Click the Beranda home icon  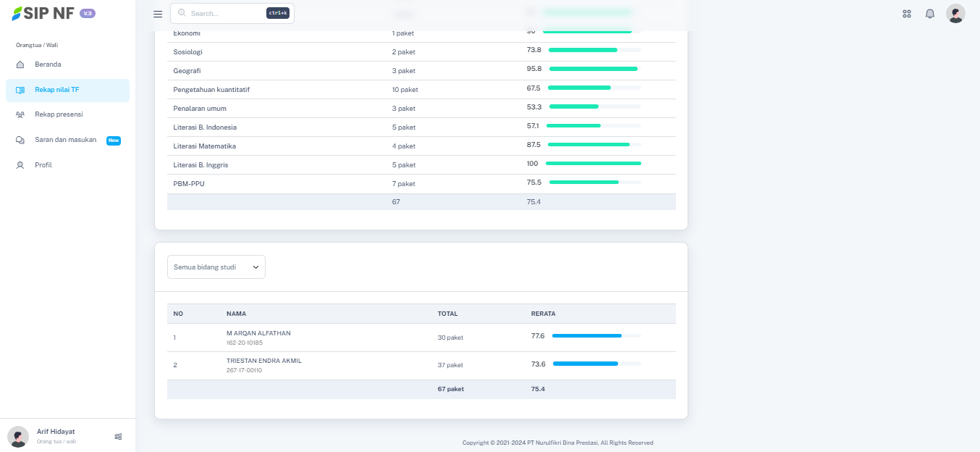pyautogui.click(x=20, y=64)
